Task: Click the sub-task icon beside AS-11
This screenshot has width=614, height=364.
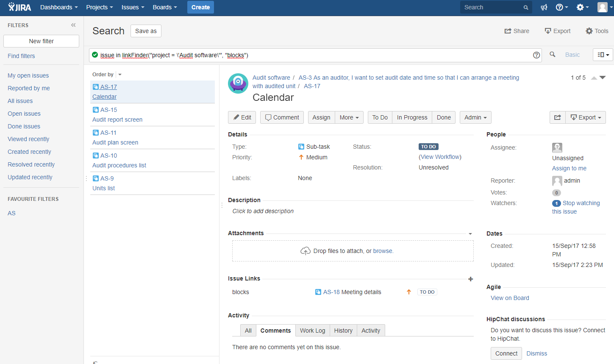Action: (96, 132)
